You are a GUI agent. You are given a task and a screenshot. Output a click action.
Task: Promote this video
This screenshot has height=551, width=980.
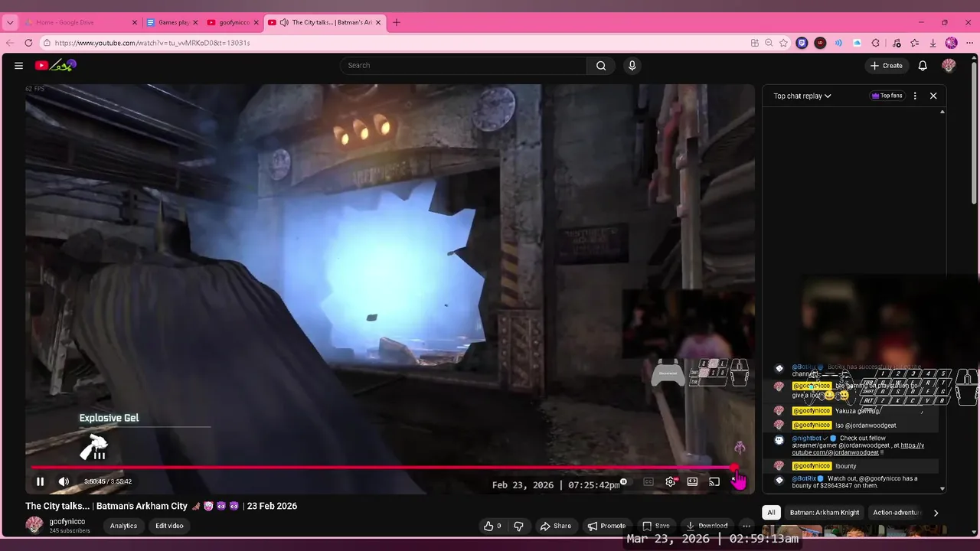(x=606, y=526)
